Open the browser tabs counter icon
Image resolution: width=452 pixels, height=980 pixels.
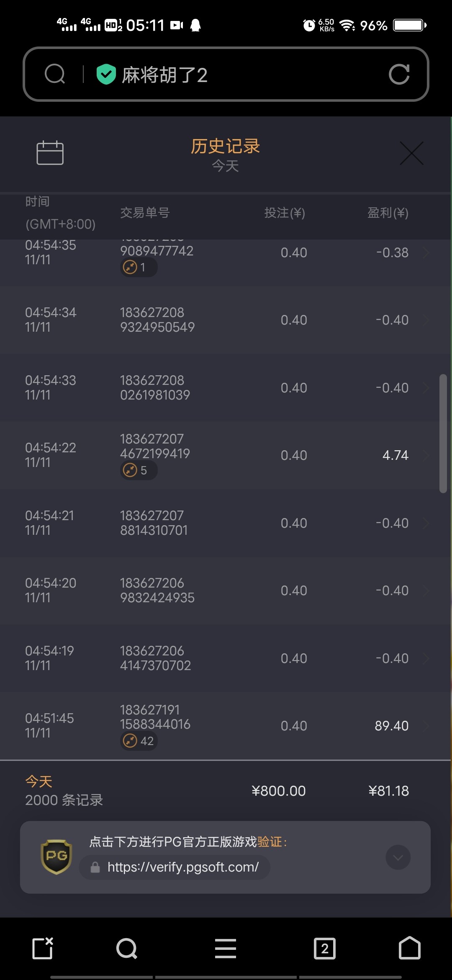point(325,949)
